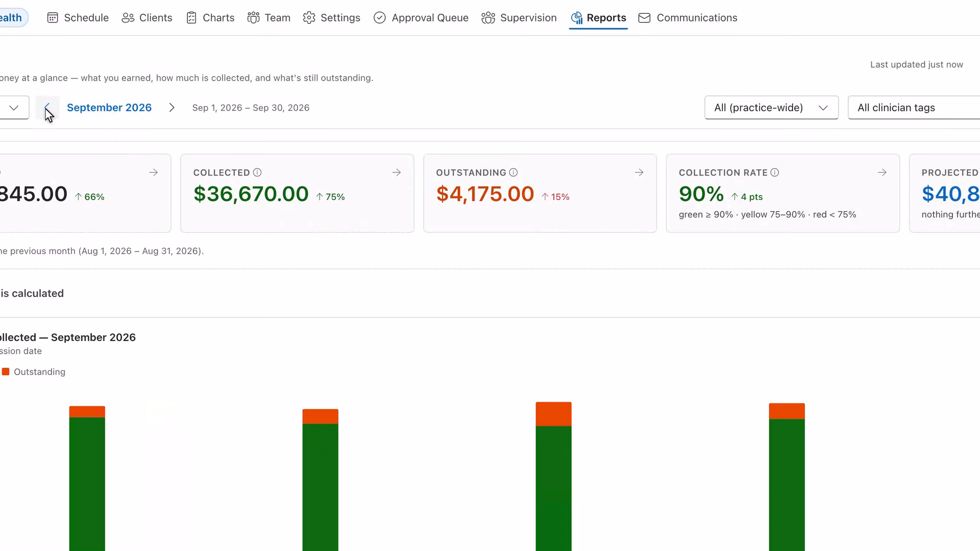Click the Outstanding legend swatch
Viewport: 980px width, 551px height.
click(x=6, y=372)
